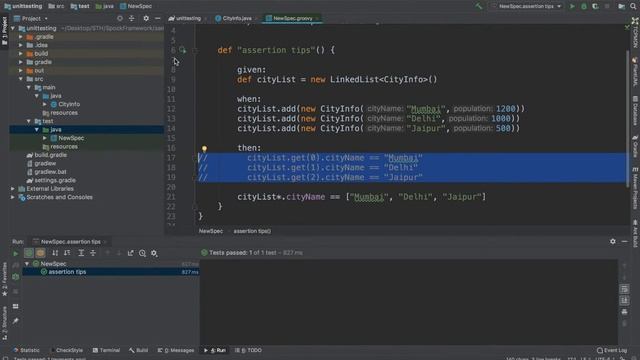Image resolution: width=640 pixels, height=360 pixels.
Task: Hide the Project panel with minus icon
Action: 158,18
